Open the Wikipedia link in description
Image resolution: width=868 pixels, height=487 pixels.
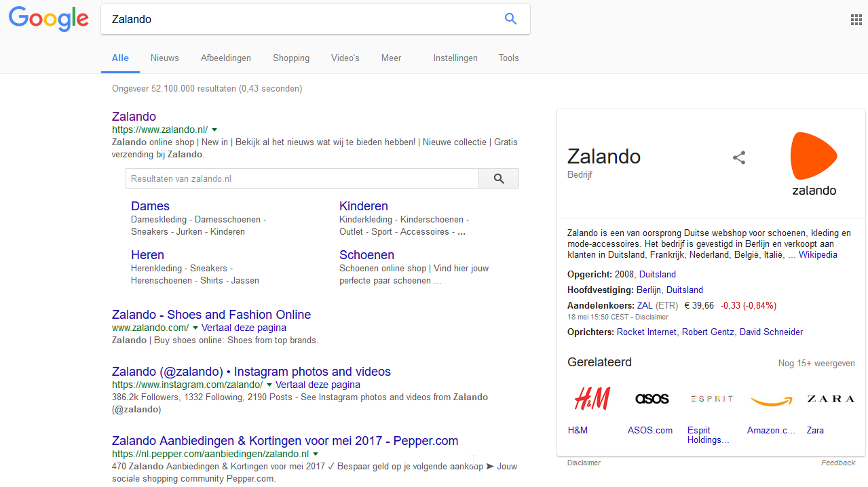[x=818, y=255]
